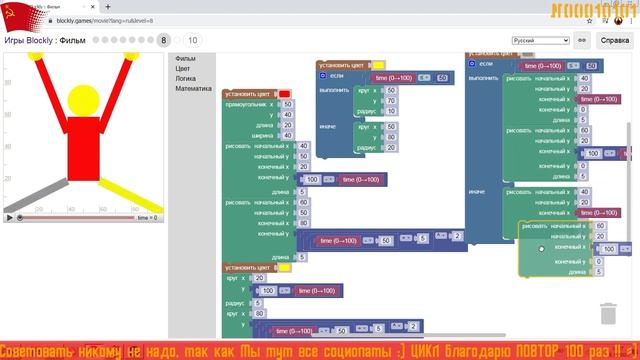Edit 100 in bottom-left circle y subtraction

click(x=267, y=290)
